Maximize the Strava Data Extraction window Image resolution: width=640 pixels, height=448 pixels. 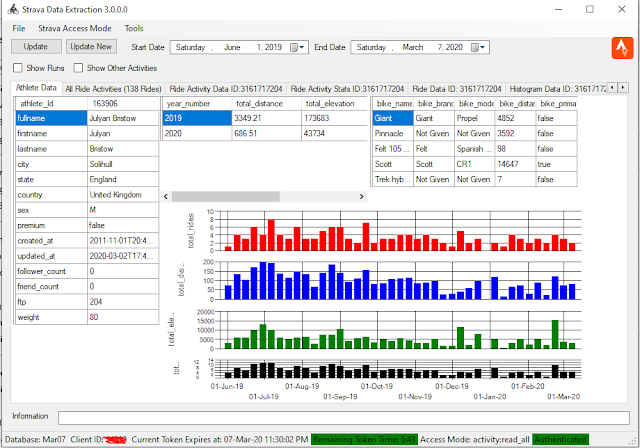click(590, 9)
